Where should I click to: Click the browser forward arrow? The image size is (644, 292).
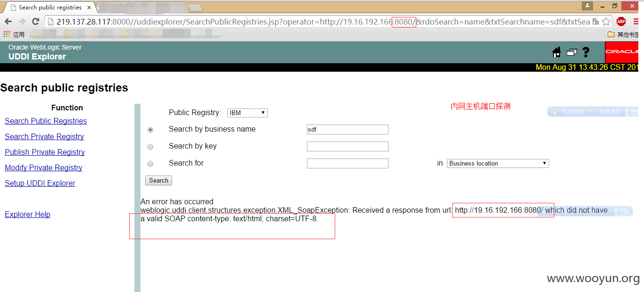[22, 22]
